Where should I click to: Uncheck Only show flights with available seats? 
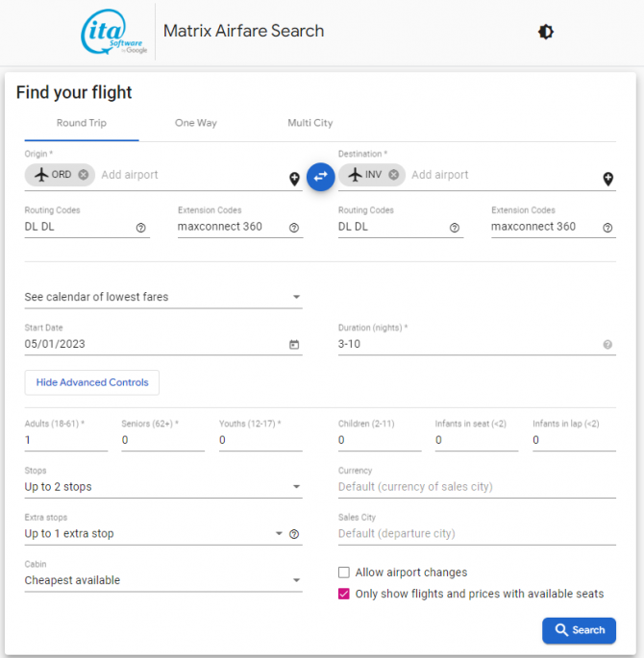point(343,594)
